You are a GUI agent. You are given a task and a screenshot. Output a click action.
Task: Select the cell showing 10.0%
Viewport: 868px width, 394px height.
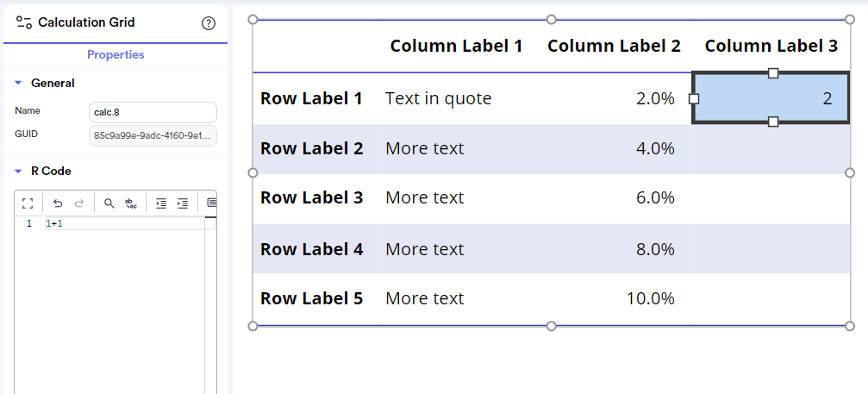click(651, 299)
